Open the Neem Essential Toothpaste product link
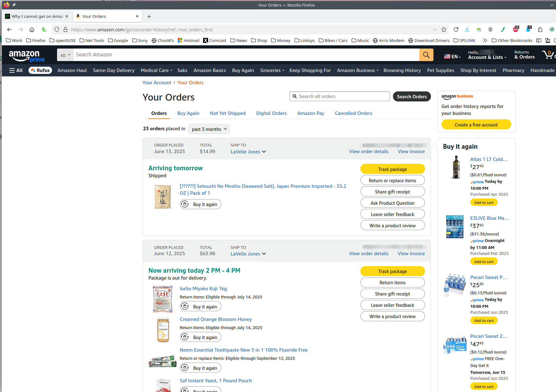 (244, 350)
